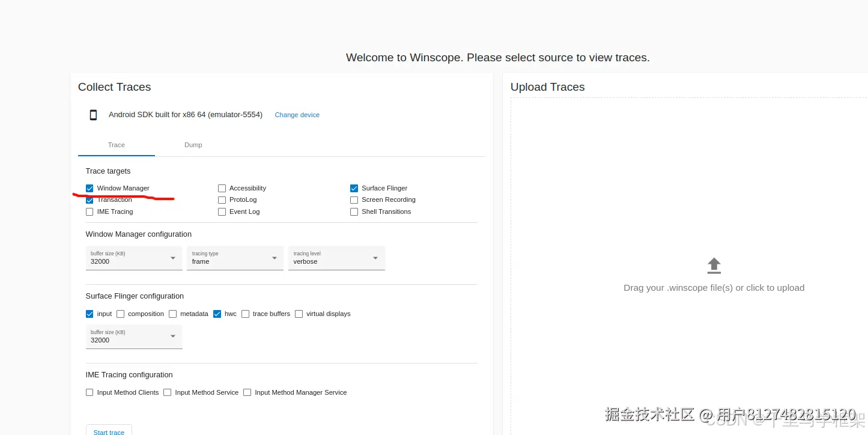
Task: Toggle input checkbox
Action: (x=90, y=314)
